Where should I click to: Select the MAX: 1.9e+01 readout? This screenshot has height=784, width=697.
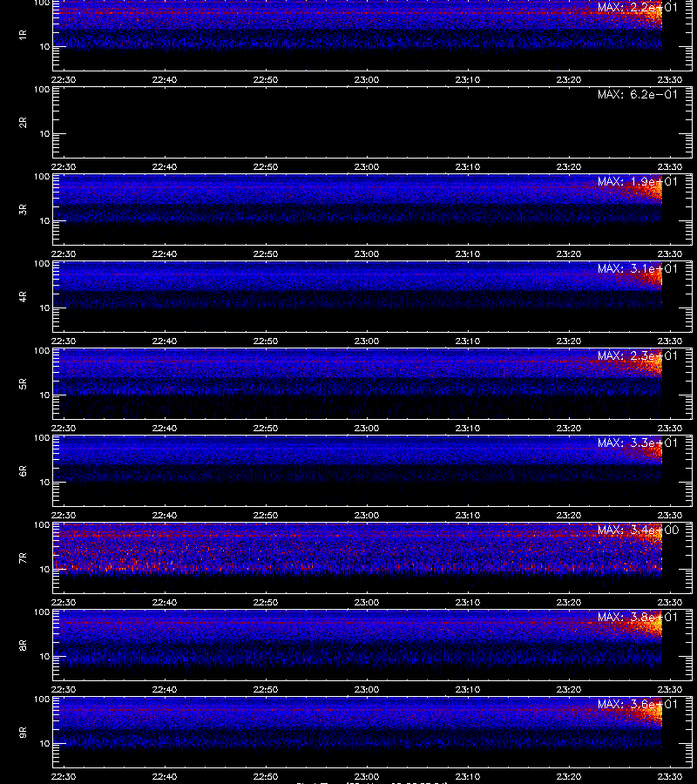tap(638, 181)
